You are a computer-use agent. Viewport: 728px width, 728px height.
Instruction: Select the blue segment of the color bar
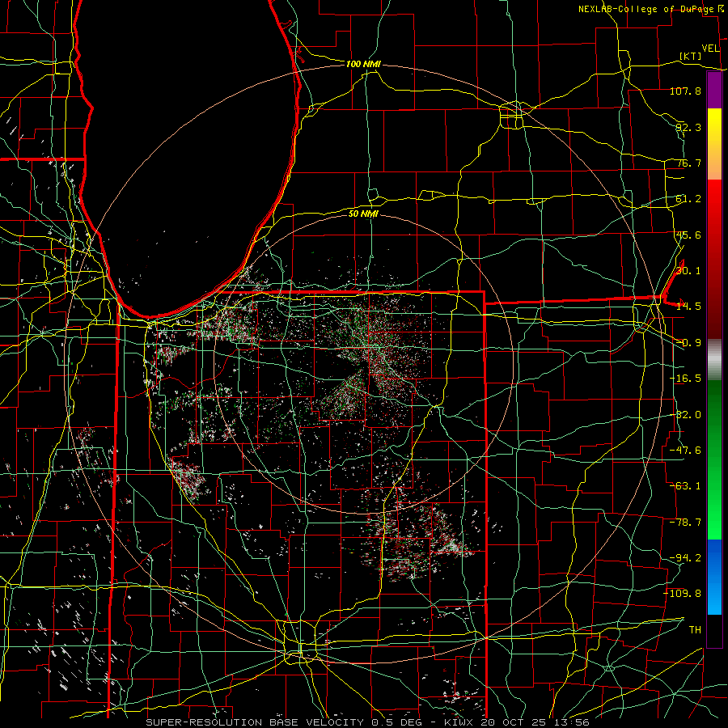pos(714,577)
